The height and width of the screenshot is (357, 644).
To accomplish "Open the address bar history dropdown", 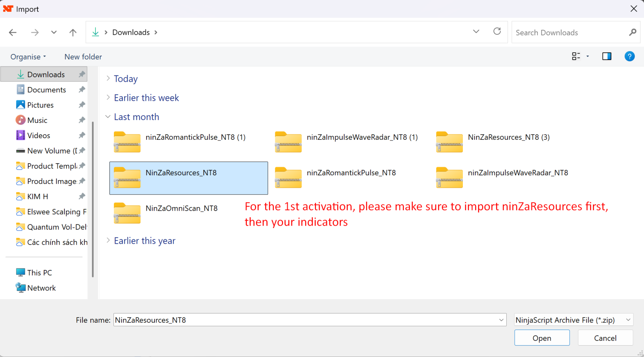I will (476, 31).
